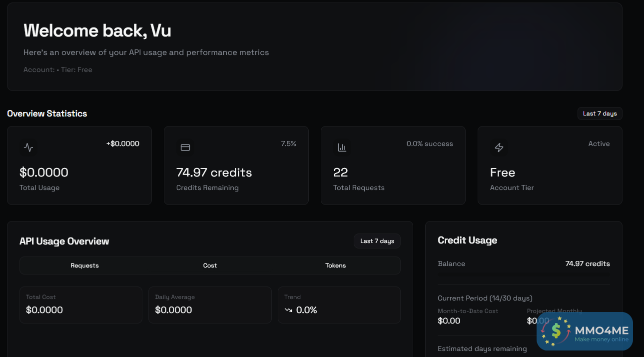The width and height of the screenshot is (644, 357).
Task: Click the 'API Usage Overview' heading
Action: (64, 241)
